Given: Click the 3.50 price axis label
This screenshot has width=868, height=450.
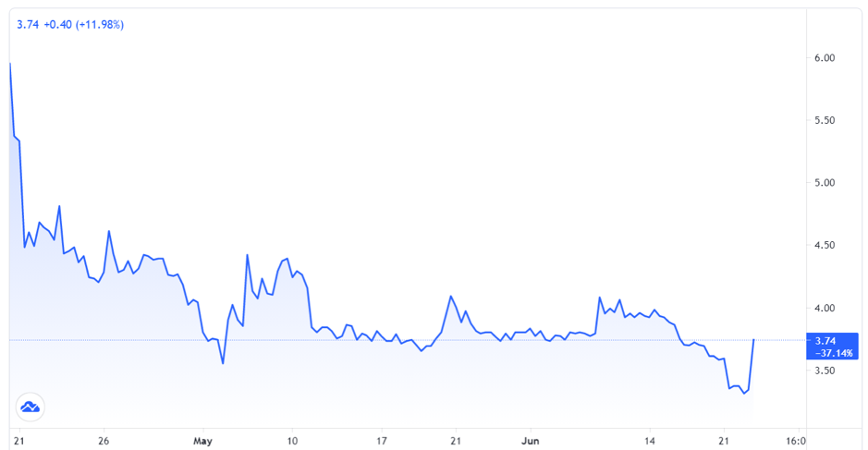Looking at the screenshot, I should point(825,371).
